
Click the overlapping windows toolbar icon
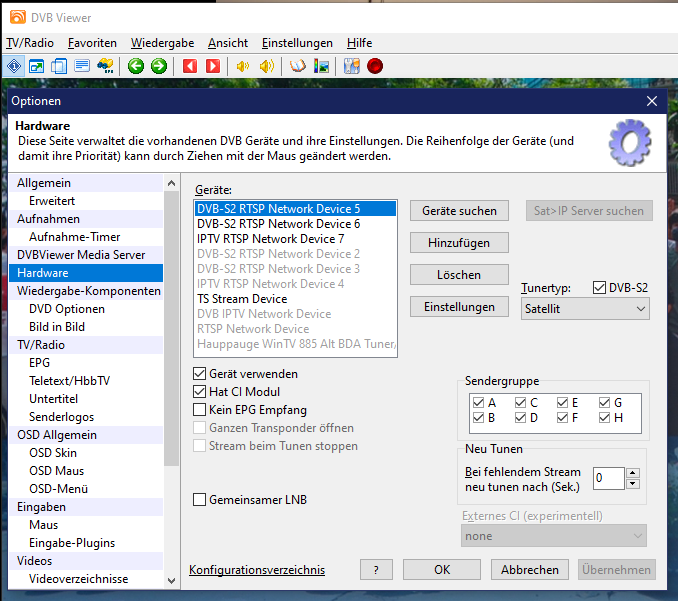59,66
